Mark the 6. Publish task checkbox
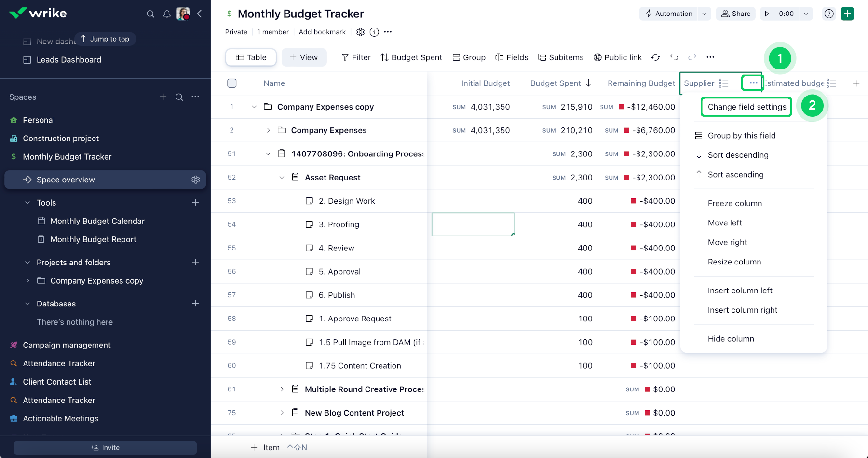This screenshot has width=868, height=458. (310, 295)
